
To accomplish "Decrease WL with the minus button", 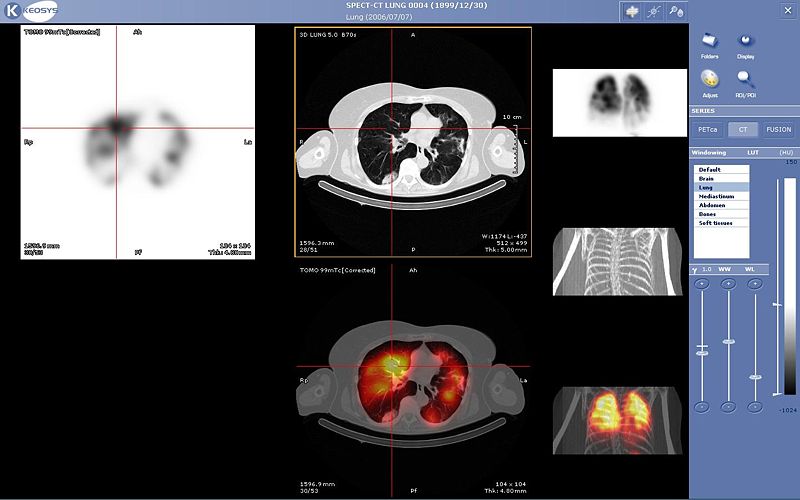I will pos(755,407).
